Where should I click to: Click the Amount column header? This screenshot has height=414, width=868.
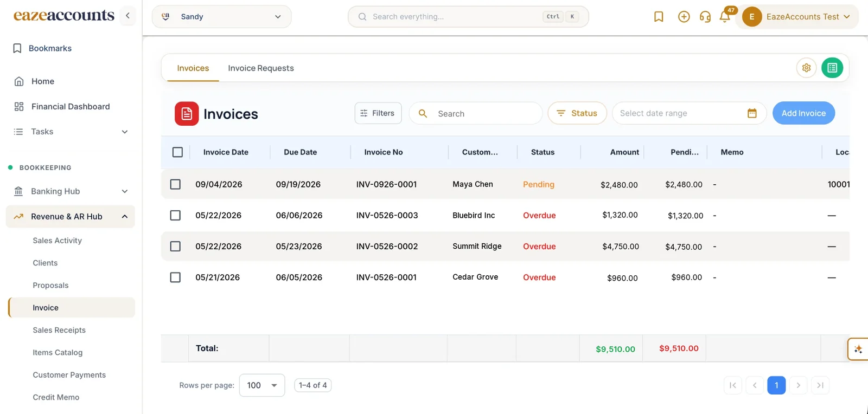tap(624, 152)
